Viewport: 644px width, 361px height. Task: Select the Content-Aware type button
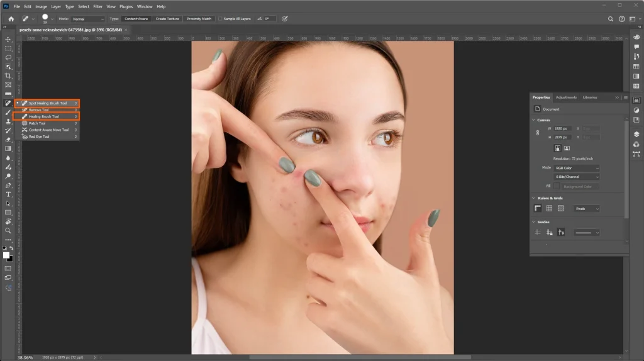point(136,19)
